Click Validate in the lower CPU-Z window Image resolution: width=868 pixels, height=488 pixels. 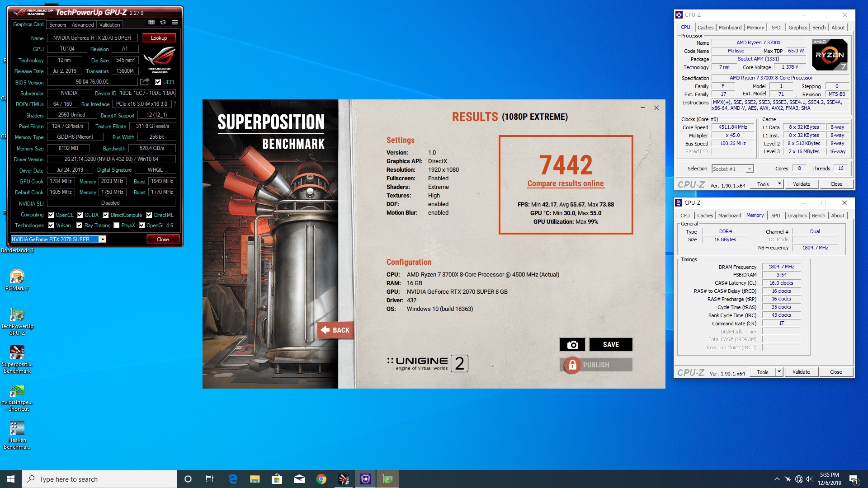[801, 372]
